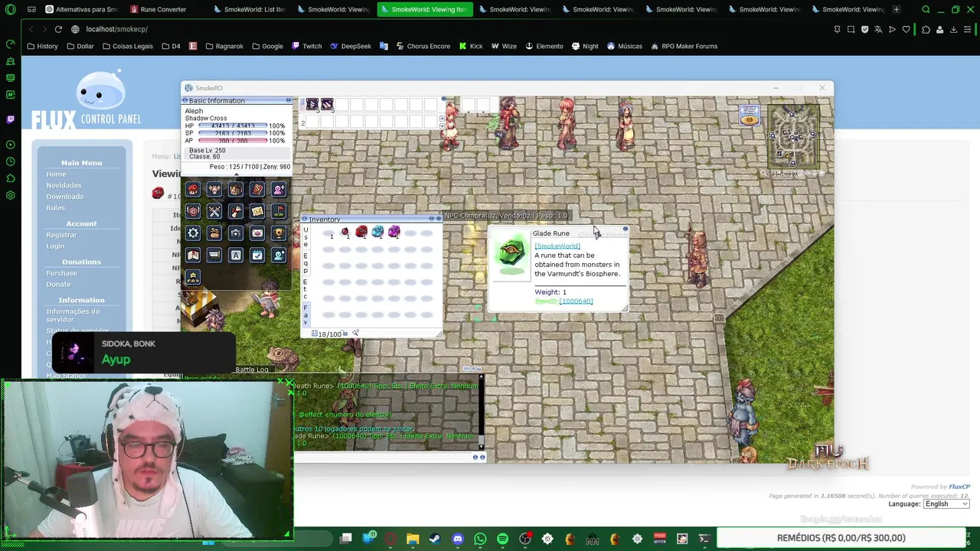The image size is (980, 551).
Task: Open the world minimap
Action: click(793, 138)
